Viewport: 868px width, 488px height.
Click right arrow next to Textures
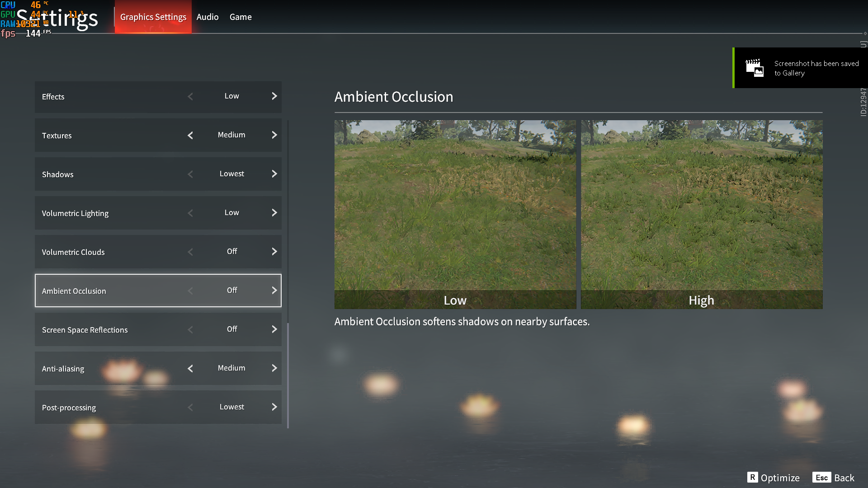(274, 135)
